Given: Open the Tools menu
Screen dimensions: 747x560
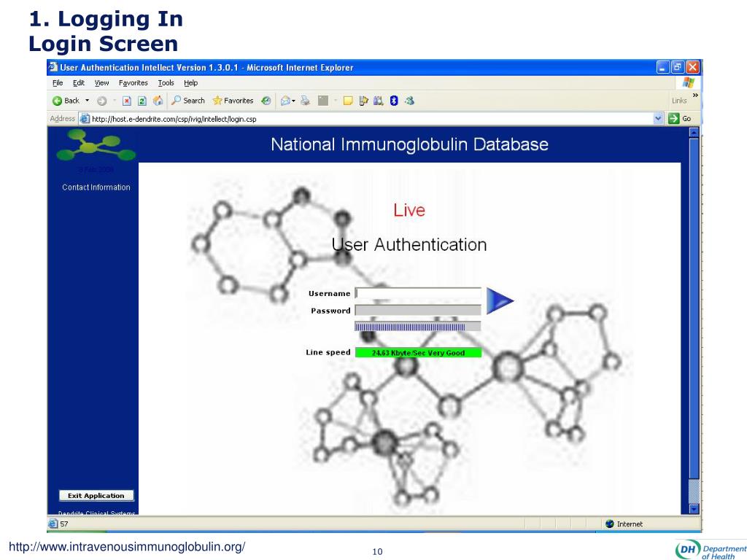Looking at the screenshot, I should click(x=166, y=83).
